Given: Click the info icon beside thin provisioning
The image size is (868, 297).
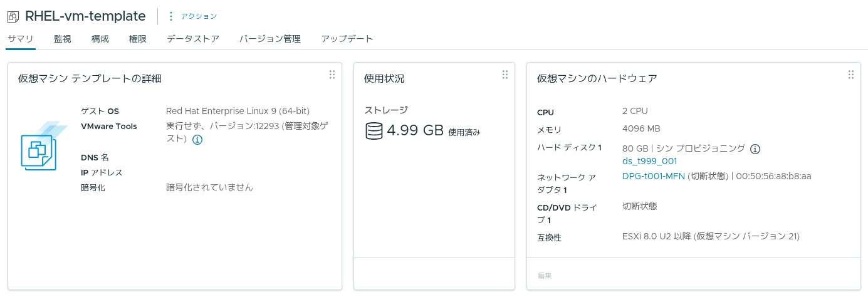Looking at the screenshot, I should click(755, 149).
